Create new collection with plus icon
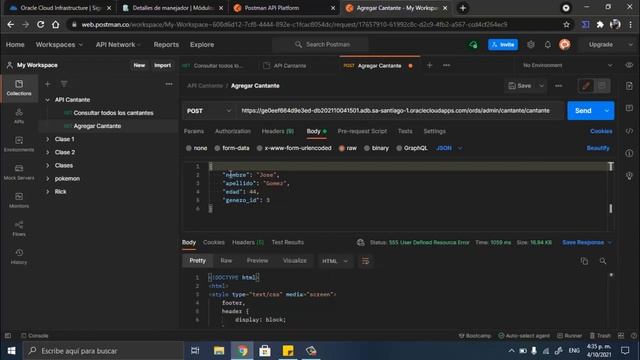Viewport: 640px width, 360px height. point(47,84)
